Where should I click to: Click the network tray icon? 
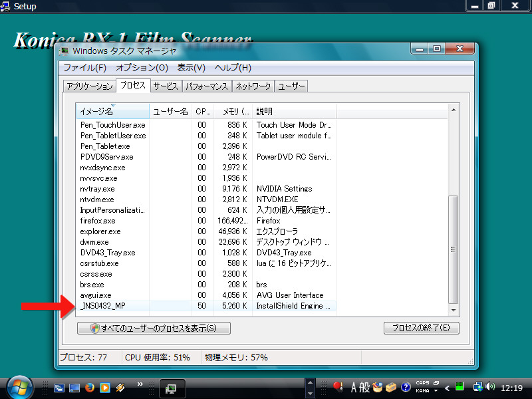tap(477, 386)
